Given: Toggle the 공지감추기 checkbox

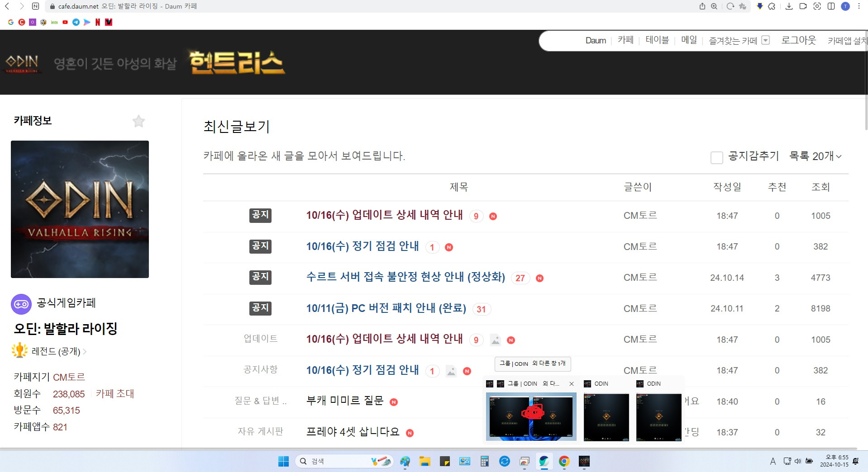Looking at the screenshot, I should point(716,157).
